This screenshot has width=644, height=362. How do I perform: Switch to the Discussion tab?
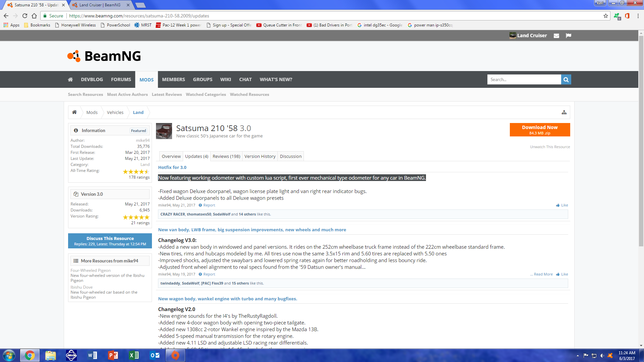(291, 156)
